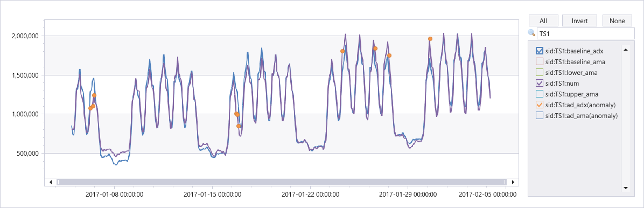Enable sid:TS1:upper_ama series
This screenshot has height=208, width=644.
[x=540, y=94]
